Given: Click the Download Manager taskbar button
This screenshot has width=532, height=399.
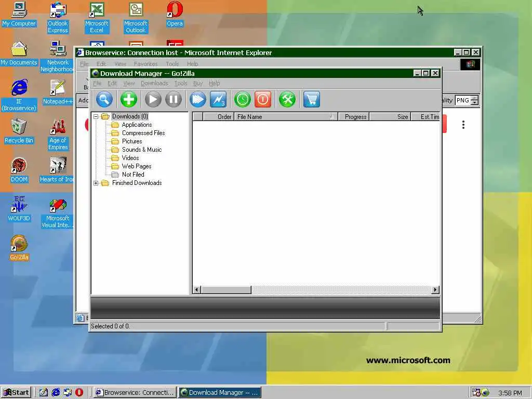Looking at the screenshot, I should [220, 393].
